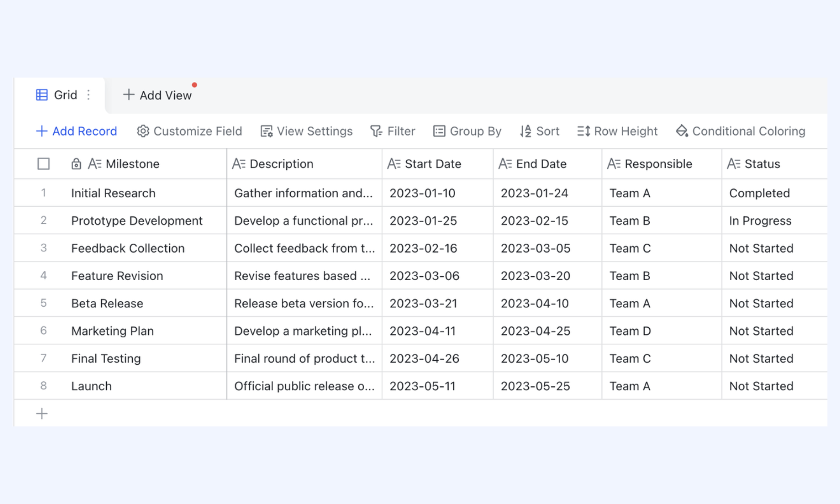
Task: Click Team C in Final Testing row
Action: pos(662,358)
